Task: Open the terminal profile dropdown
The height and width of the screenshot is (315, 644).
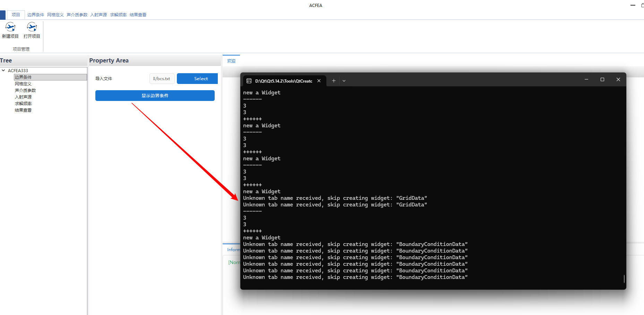Action: click(344, 81)
